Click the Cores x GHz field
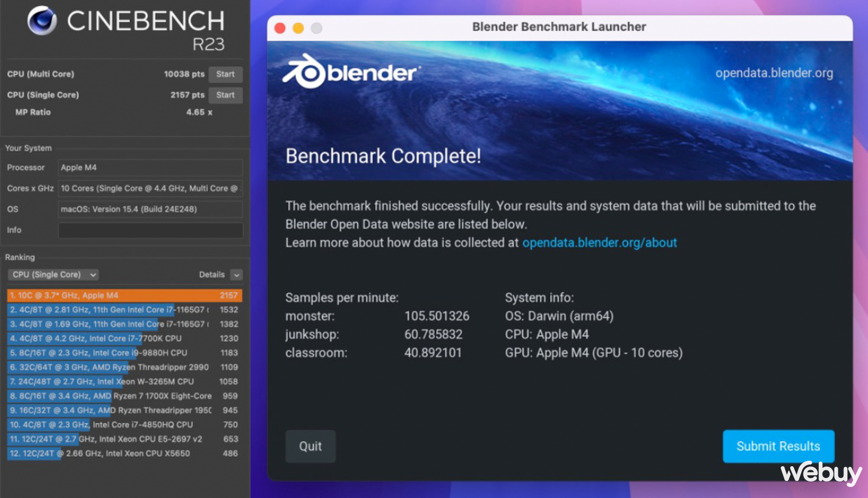 click(x=150, y=188)
